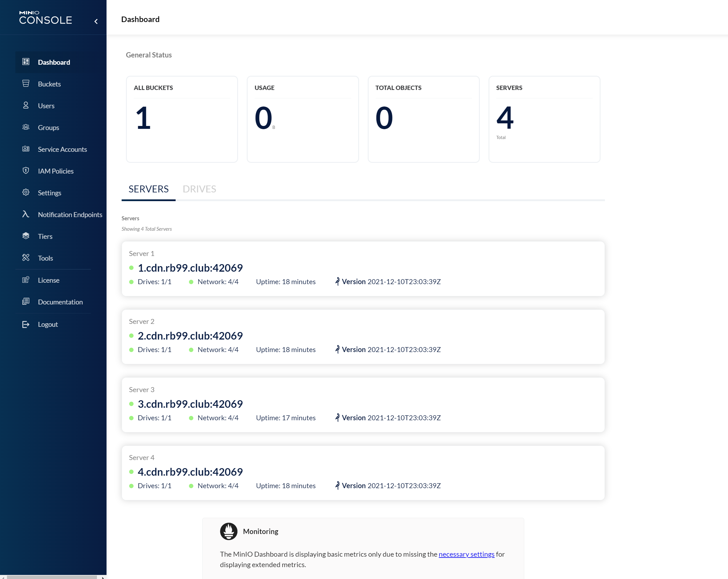Viewport: 728px width, 579px height.
Task: Click the License icon
Action: pyautogui.click(x=26, y=279)
